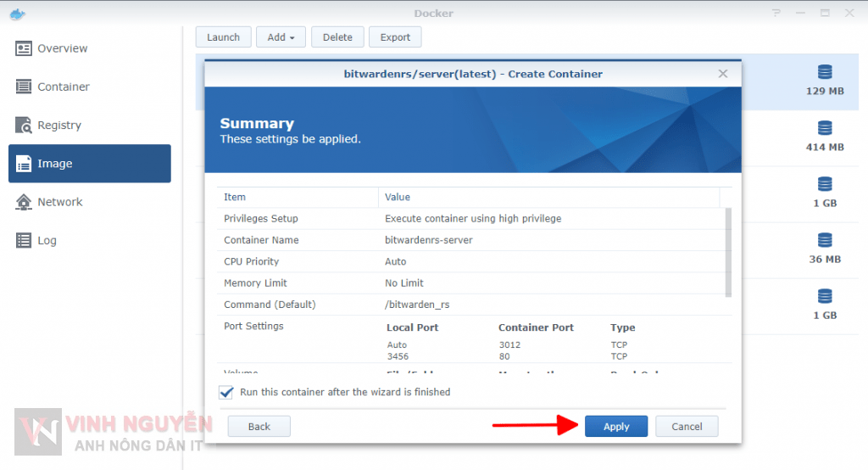Close the Create Container dialog
868x470 pixels.
tap(723, 74)
